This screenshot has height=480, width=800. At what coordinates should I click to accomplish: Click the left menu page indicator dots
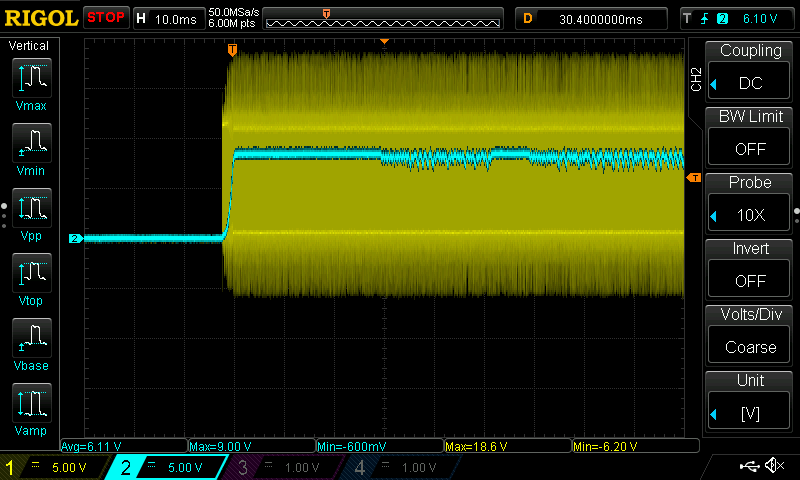[4, 216]
